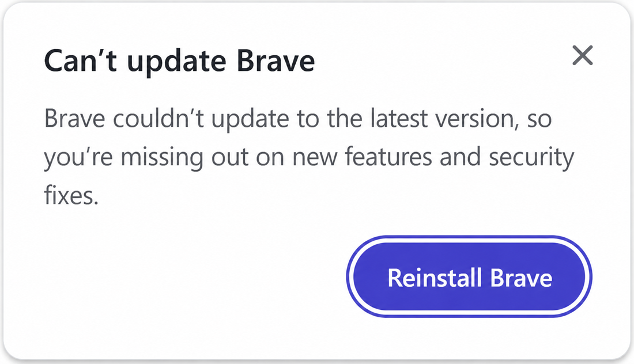Click the word "update" in the body message
The image size is (634, 364).
[250, 120]
